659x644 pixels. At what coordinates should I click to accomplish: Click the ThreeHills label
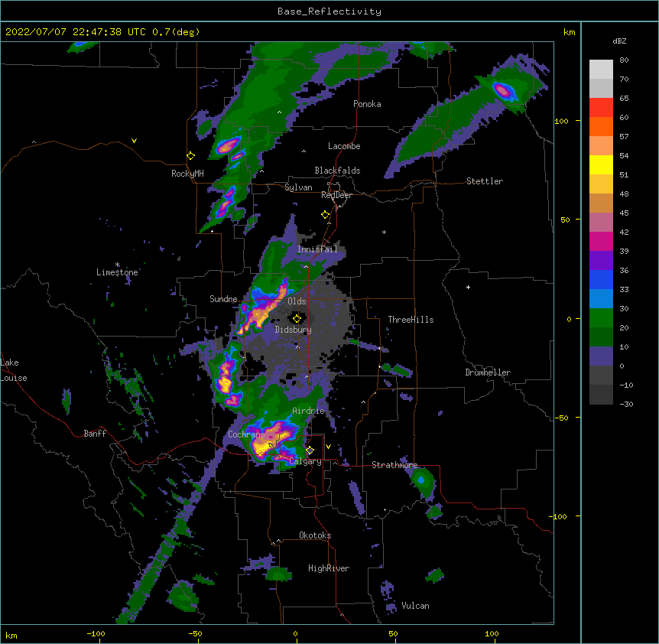tap(411, 320)
